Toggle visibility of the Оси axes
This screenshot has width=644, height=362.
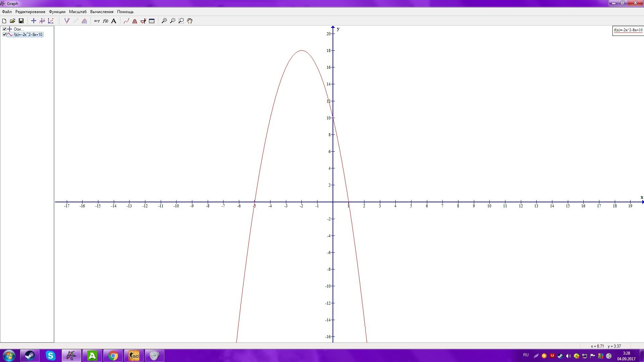4,29
